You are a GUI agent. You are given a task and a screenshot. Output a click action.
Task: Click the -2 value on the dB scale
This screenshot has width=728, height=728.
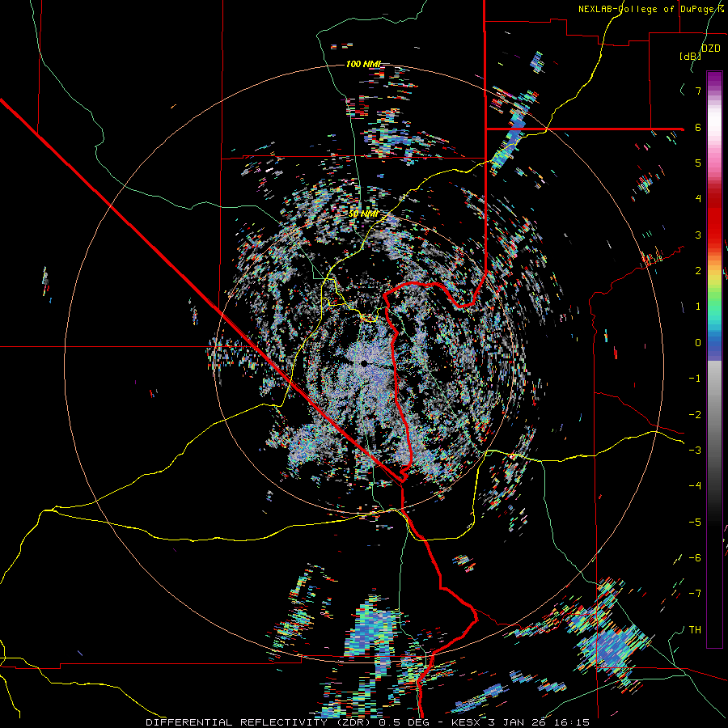coord(695,415)
